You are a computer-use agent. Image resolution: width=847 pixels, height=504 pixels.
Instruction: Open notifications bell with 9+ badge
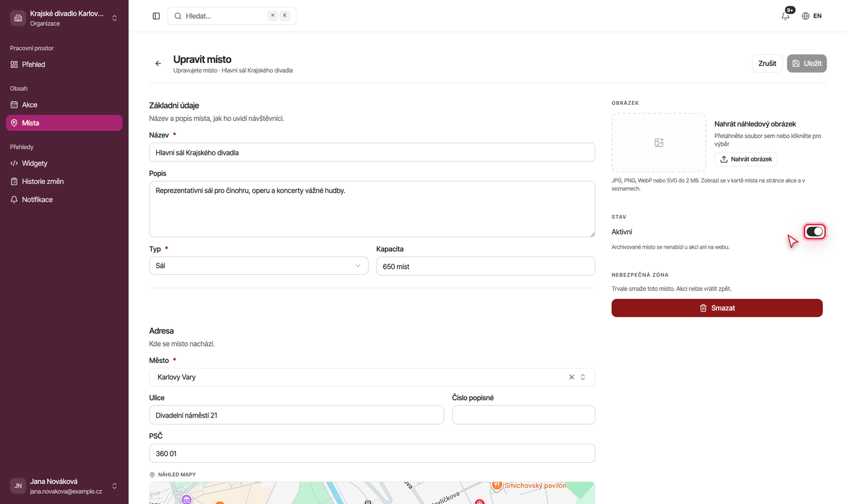785,16
